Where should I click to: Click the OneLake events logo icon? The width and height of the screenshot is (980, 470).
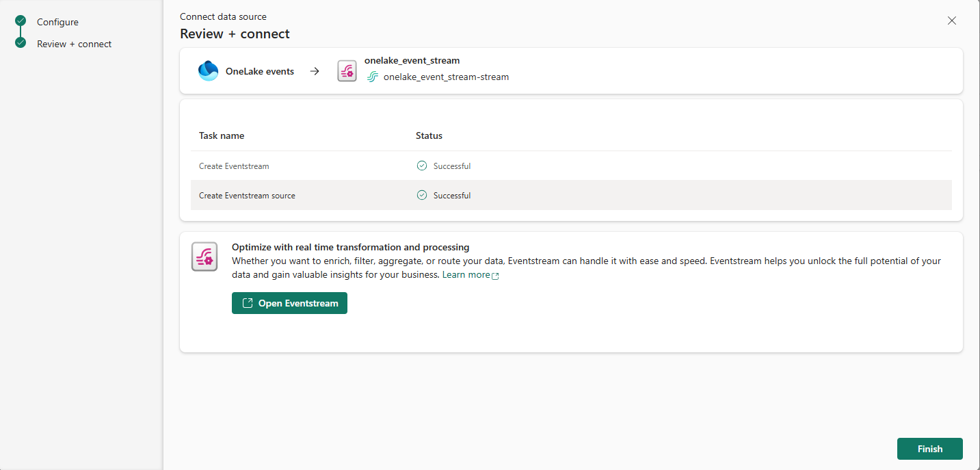point(208,71)
